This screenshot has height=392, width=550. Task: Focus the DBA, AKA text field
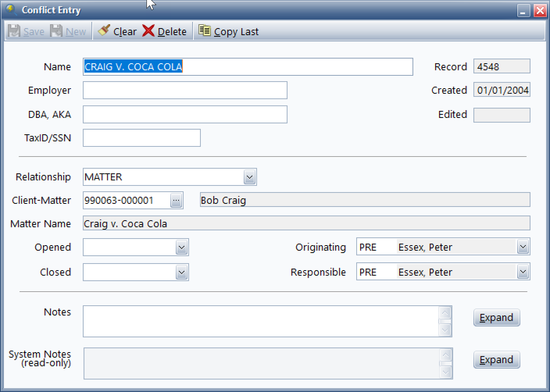pyautogui.click(x=185, y=114)
